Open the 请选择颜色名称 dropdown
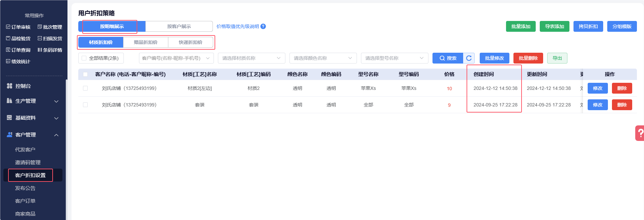This screenshot has height=220, width=644. [x=323, y=58]
